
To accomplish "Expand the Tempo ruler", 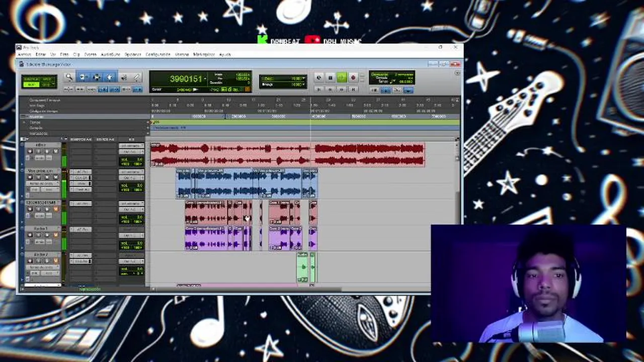I will pyautogui.click(x=24, y=122).
